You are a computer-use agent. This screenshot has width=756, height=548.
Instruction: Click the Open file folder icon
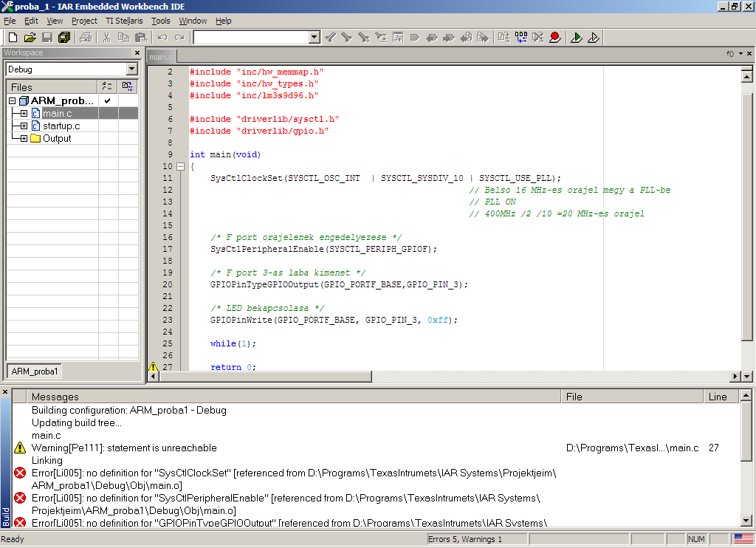tap(30, 37)
